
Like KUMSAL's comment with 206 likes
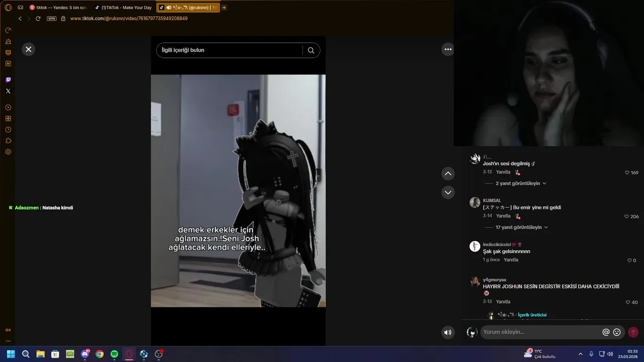pyautogui.click(x=627, y=216)
